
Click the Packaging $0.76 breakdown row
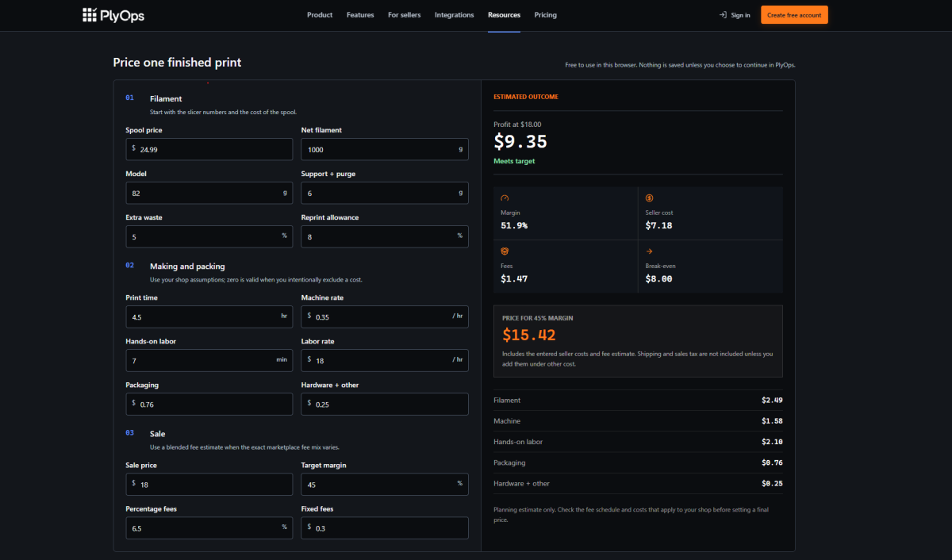[638, 462]
